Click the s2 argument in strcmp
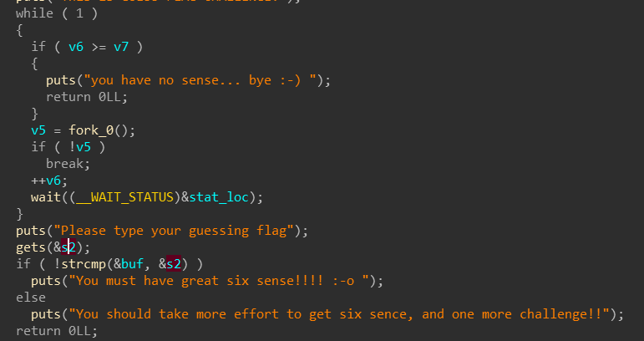 point(174,264)
